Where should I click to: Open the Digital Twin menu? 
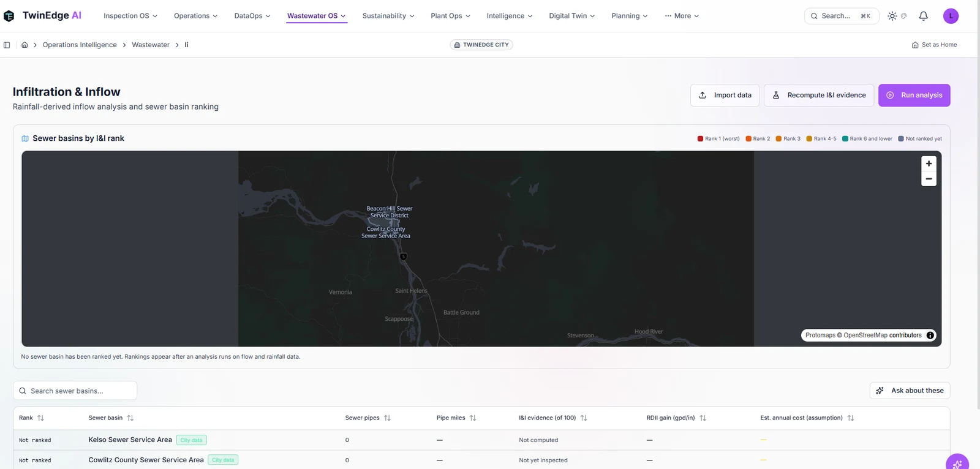[572, 16]
